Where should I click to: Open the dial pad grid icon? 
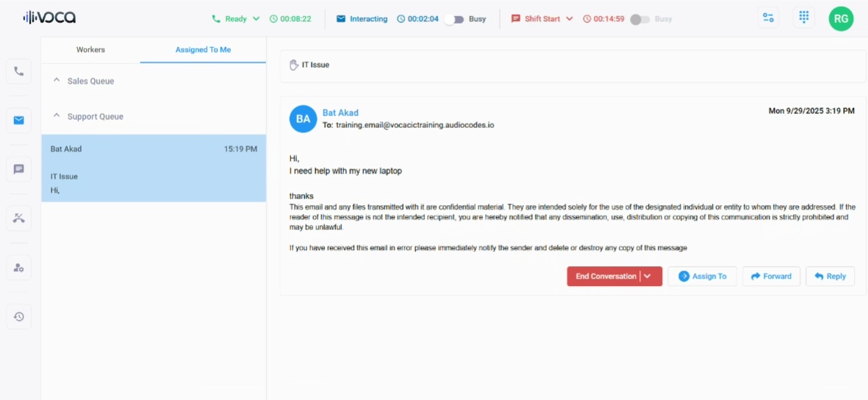pos(804,18)
